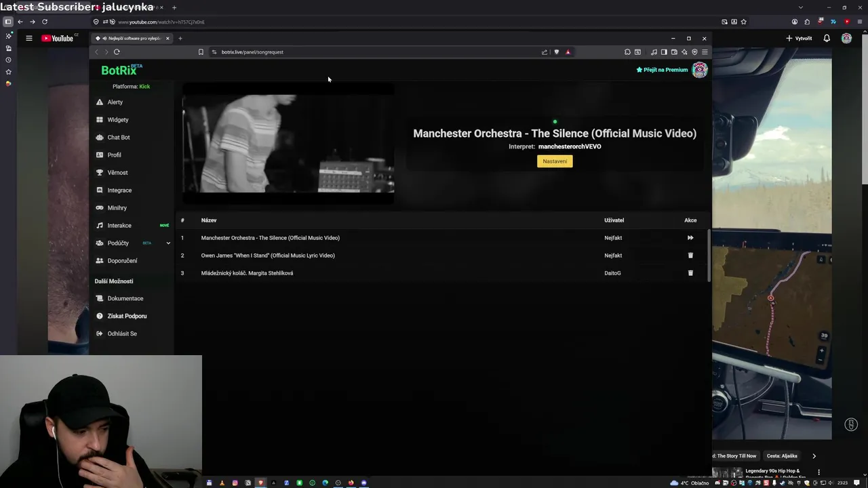Open Alerty in BotRix sidebar
Image resolution: width=868 pixels, height=488 pixels.
[x=115, y=102]
